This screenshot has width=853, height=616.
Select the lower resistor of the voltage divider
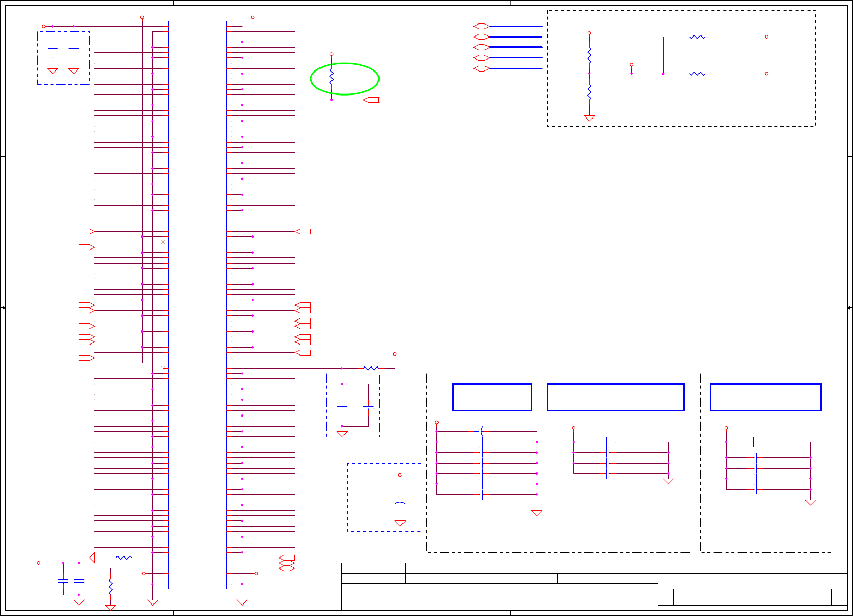coord(589,92)
